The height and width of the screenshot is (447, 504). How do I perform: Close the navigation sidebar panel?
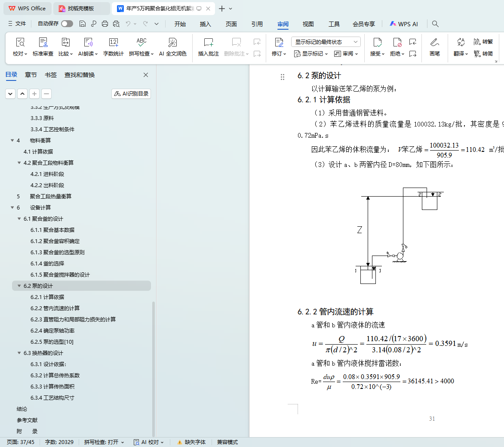(x=146, y=75)
